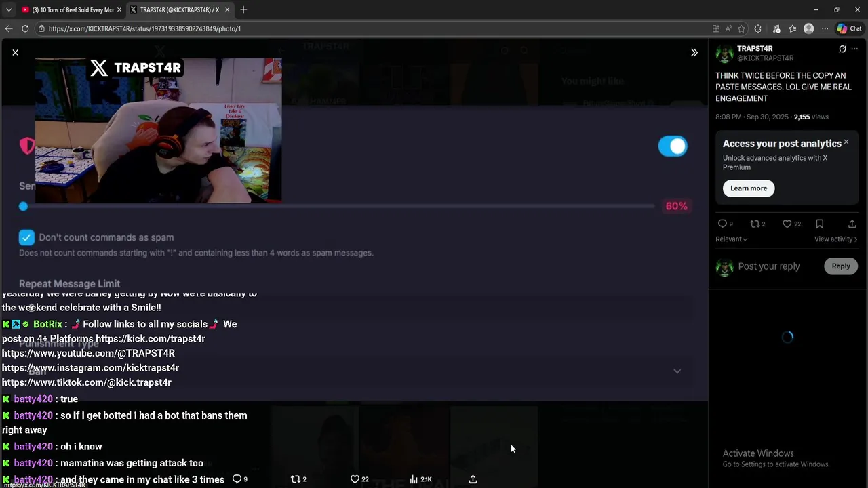
Task: Close the TRAPST4R X tab
Action: [227, 9]
